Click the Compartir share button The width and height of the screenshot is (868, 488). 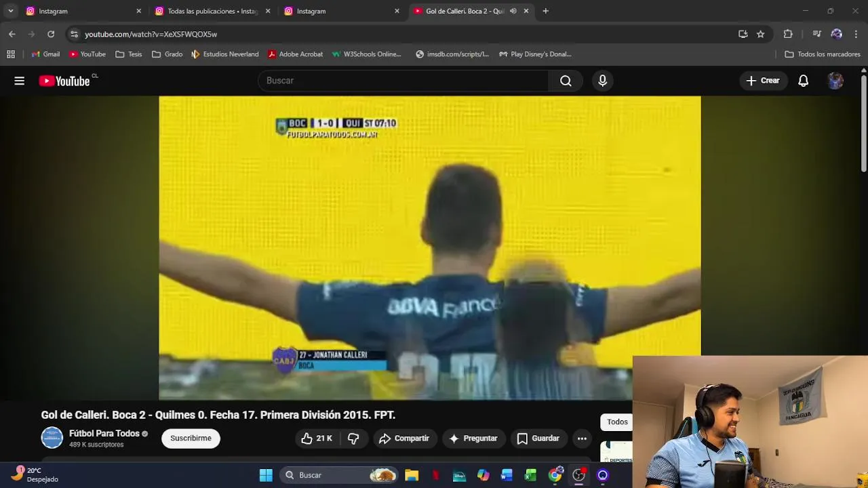(x=404, y=439)
